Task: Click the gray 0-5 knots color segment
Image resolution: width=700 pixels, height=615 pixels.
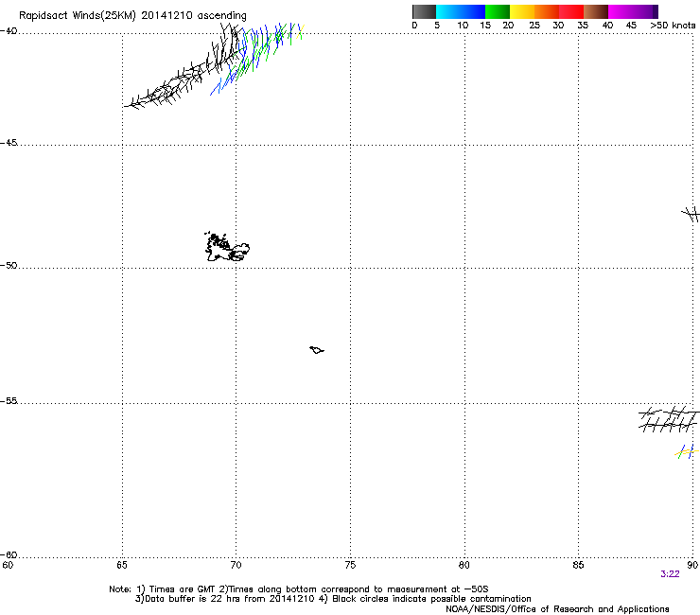Action: click(x=424, y=11)
